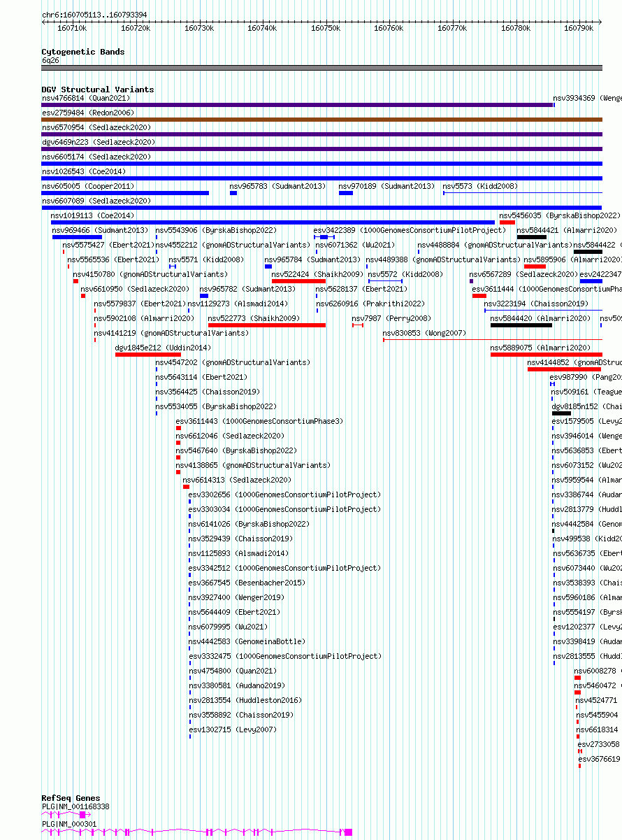
Task: Click the nsv4150780 (gnomADStructuralVariants) label
Action: pos(150,274)
